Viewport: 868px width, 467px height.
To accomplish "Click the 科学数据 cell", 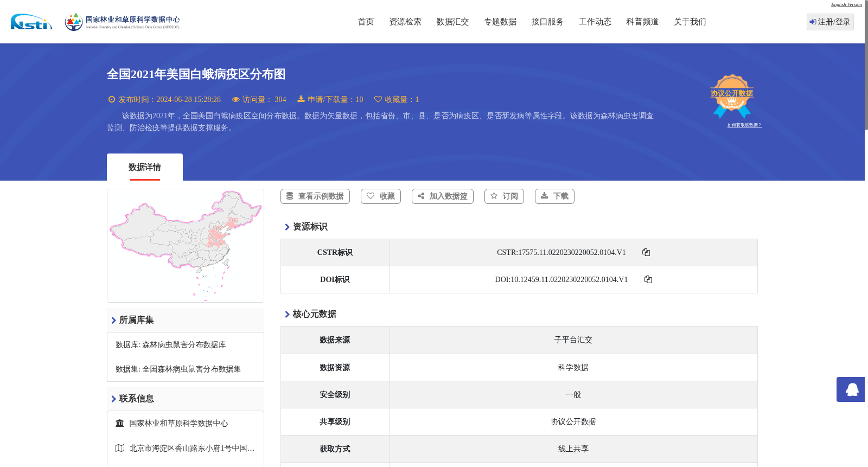I will click(x=573, y=367).
